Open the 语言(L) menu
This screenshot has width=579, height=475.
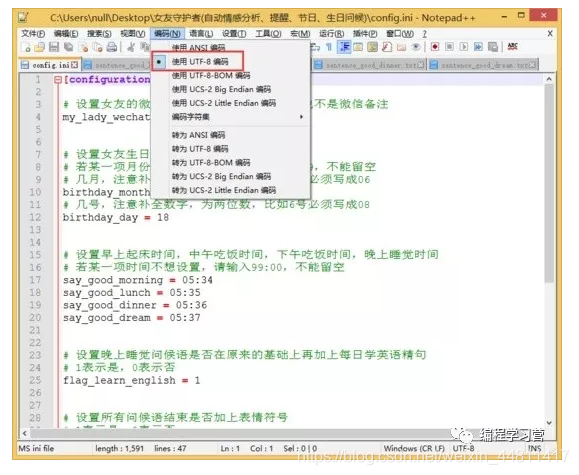(201, 34)
